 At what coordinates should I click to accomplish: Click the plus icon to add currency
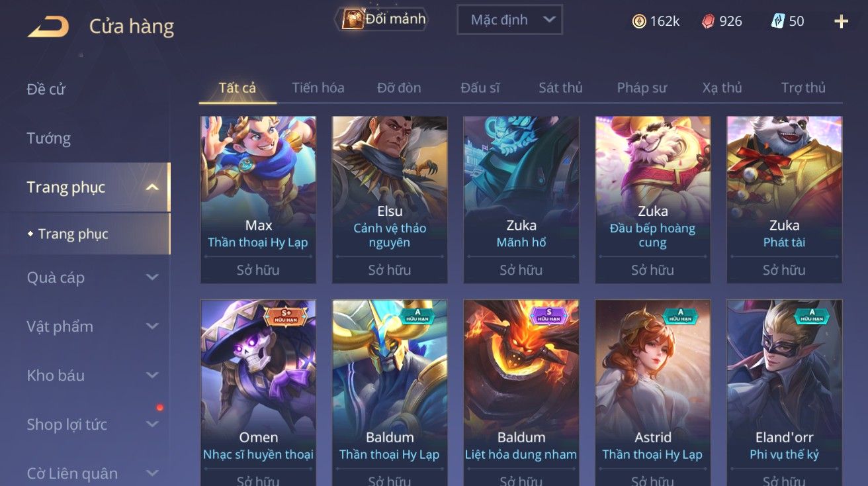coord(841,21)
